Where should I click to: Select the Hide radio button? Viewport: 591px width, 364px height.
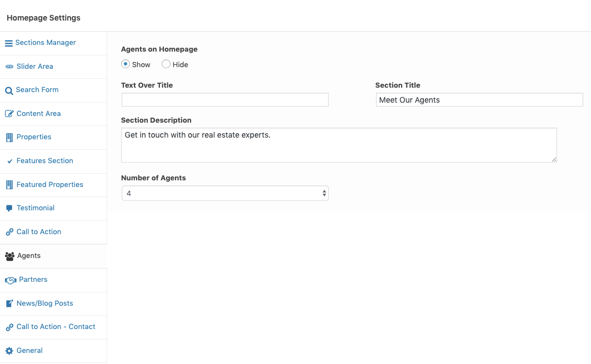[166, 64]
